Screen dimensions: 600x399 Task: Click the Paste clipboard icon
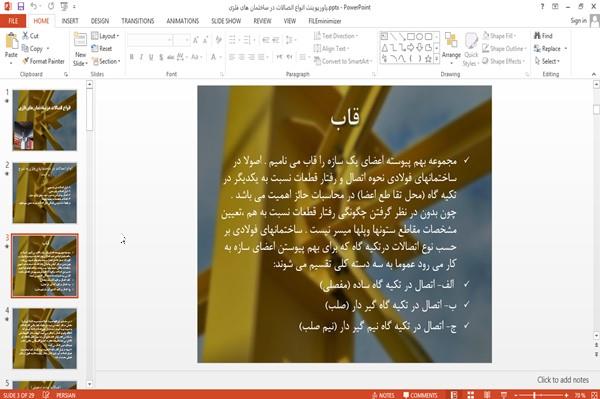click(x=11, y=41)
